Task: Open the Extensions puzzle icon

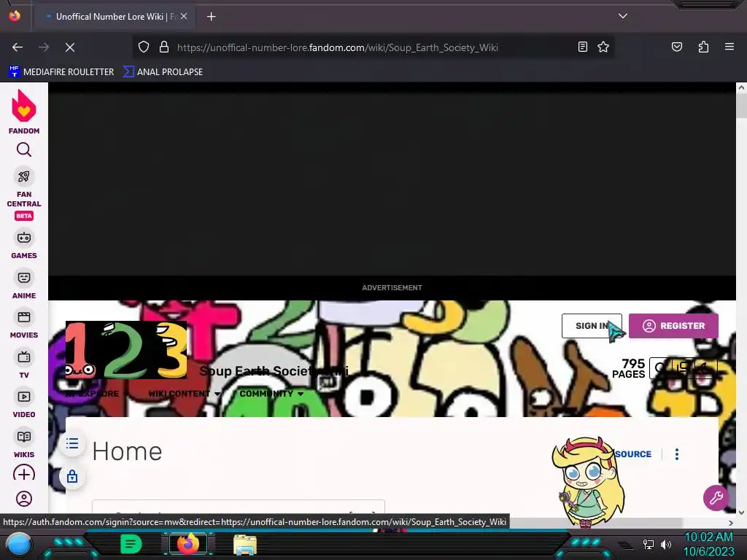Action: (x=703, y=47)
